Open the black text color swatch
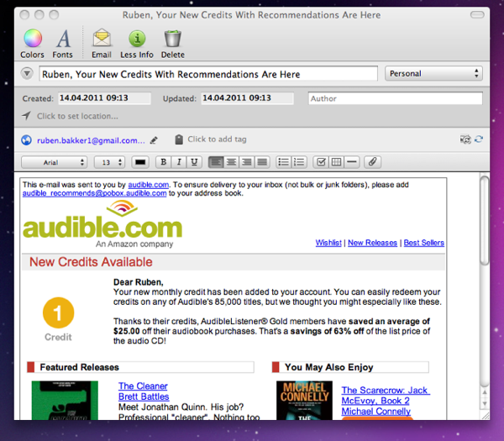 click(x=140, y=162)
